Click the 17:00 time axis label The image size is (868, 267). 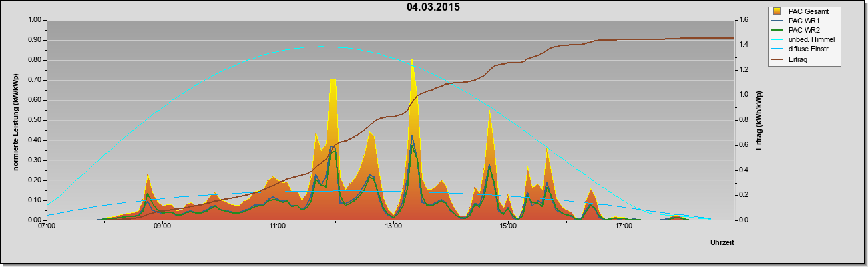624,227
